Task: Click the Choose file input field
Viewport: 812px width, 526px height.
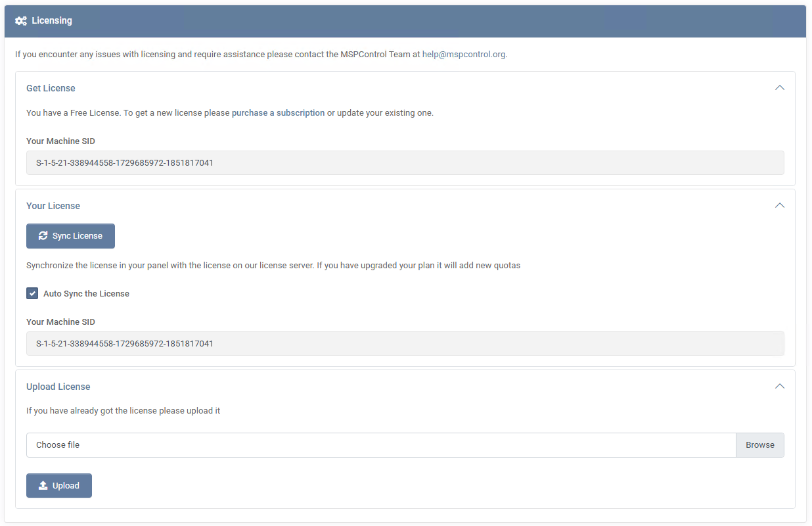Action: point(381,445)
